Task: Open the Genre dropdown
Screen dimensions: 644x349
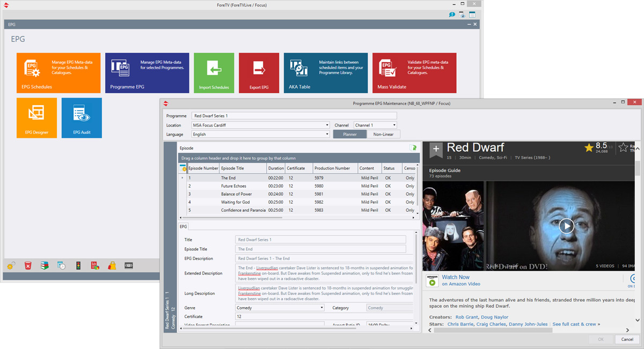Action: (321, 308)
